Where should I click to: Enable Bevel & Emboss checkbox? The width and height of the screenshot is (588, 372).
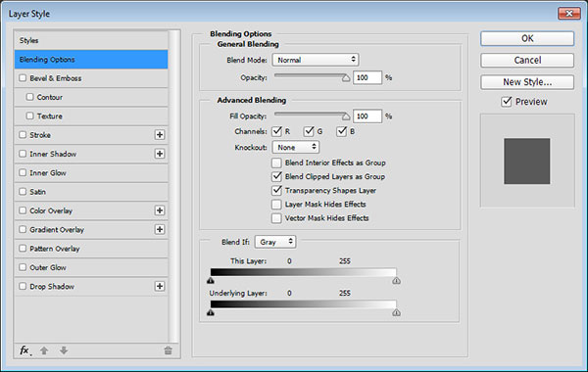click(23, 78)
